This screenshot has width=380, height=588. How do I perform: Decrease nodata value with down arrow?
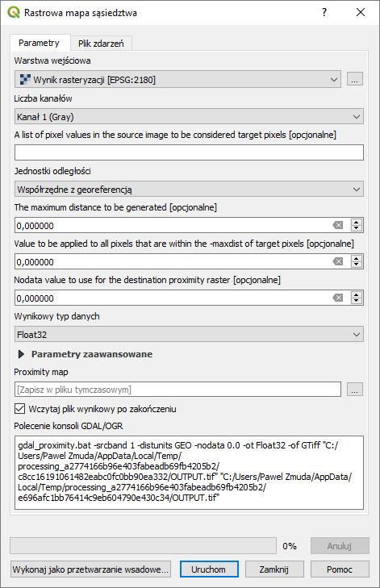(x=357, y=301)
